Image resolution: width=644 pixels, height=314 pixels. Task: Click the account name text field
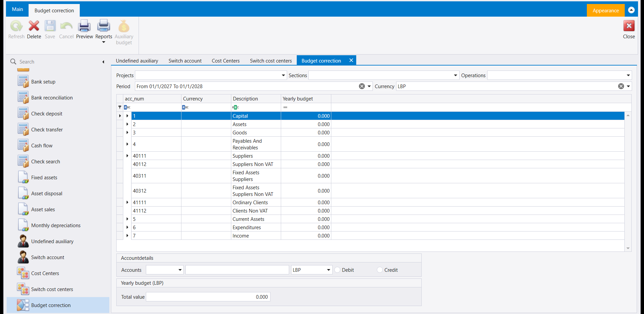point(237,270)
